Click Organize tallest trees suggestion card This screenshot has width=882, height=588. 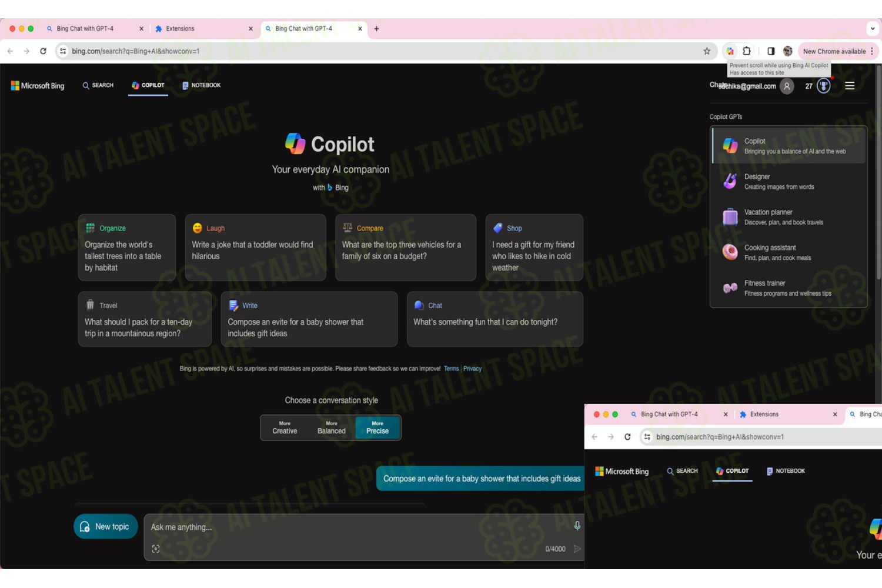pos(127,248)
